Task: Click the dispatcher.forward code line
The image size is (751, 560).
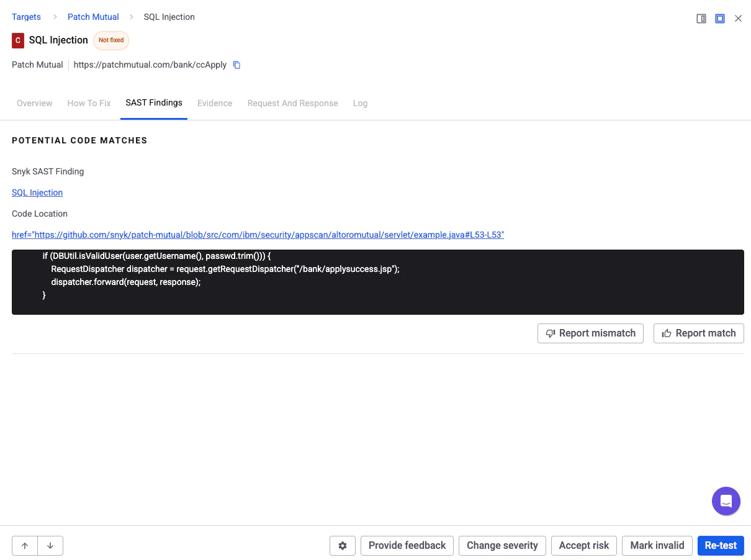Action: click(x=126, y=282)
